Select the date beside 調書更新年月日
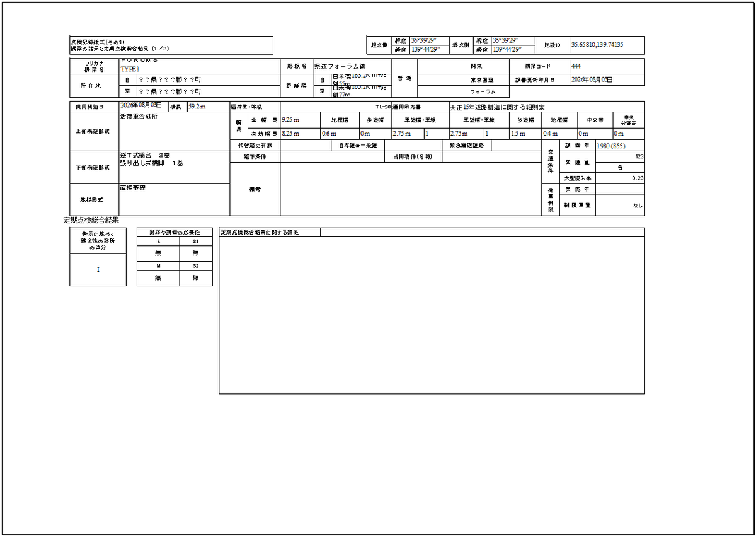The height and width of the screenshot is (536, 756). [x=592, y=80]
